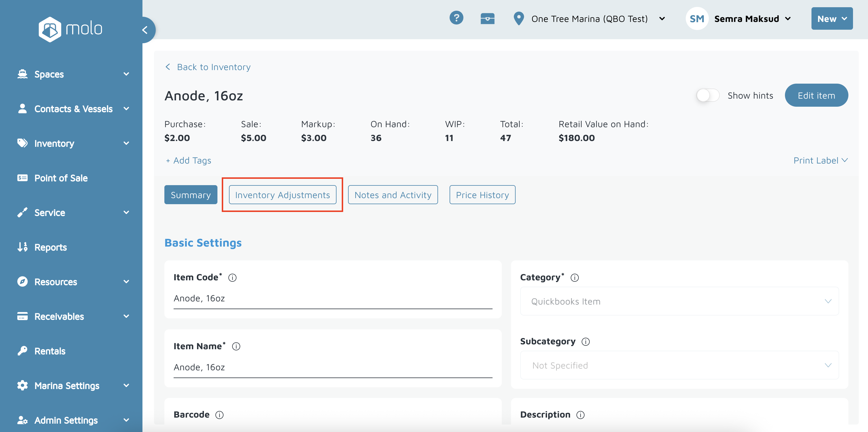Click info icon beside Barcode label

(219, 415)
